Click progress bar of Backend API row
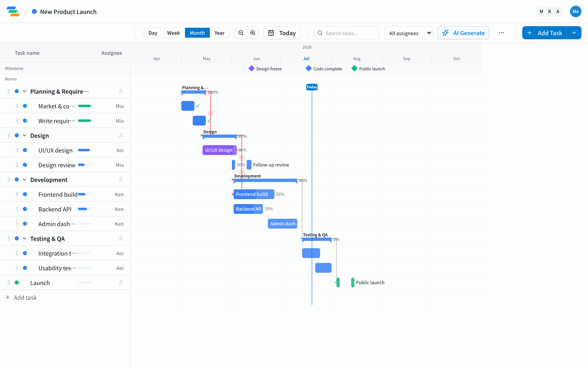The height and width of the screenshot is (368, 588). (x=84, y=209)
